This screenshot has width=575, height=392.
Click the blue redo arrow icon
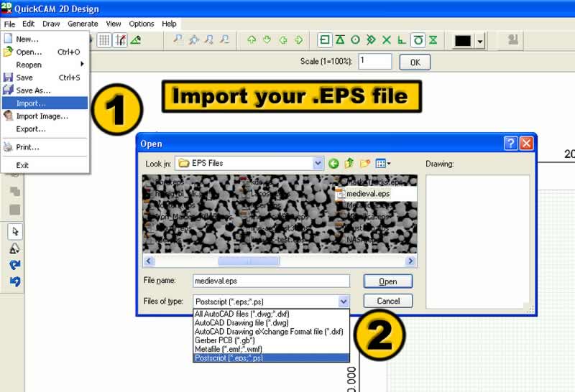[15, 264]
